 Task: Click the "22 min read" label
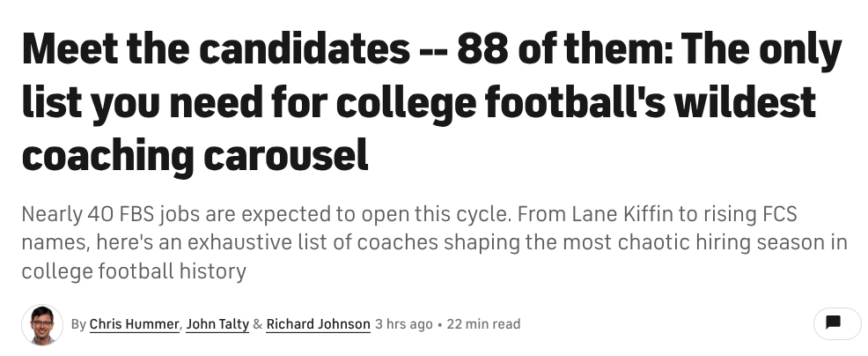click(x=483, y=324)
